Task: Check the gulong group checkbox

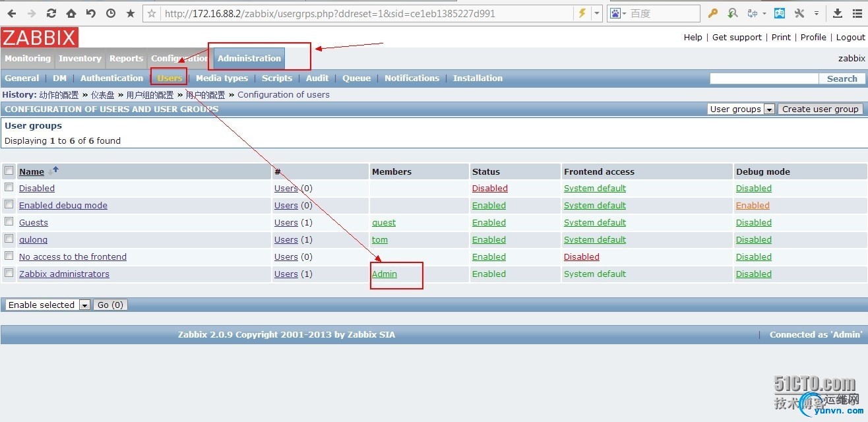Action: (x=9, y=239)
